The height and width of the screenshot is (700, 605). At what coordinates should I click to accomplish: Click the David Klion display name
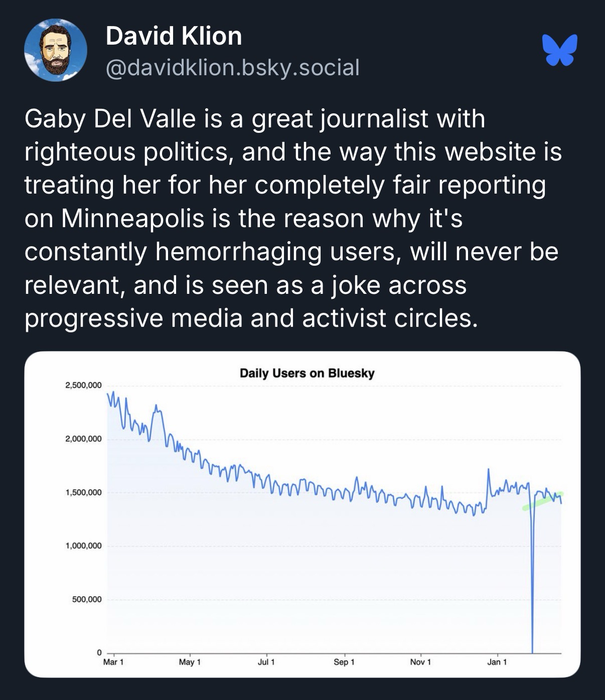(174, 36)
